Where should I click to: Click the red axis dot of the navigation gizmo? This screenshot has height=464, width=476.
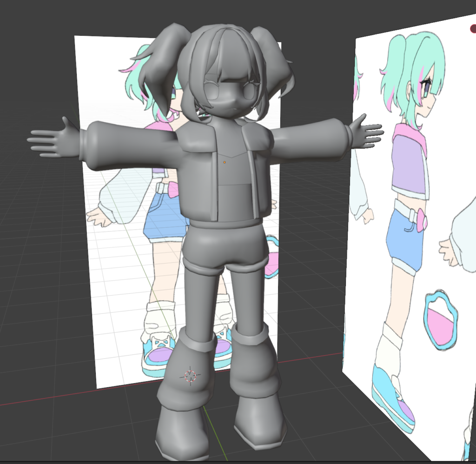click(473, 29)
